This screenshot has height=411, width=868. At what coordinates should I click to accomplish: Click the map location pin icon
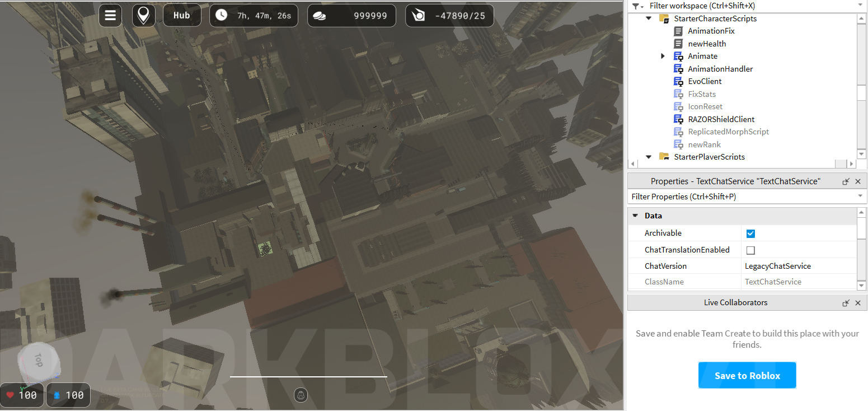coord(144,16)
